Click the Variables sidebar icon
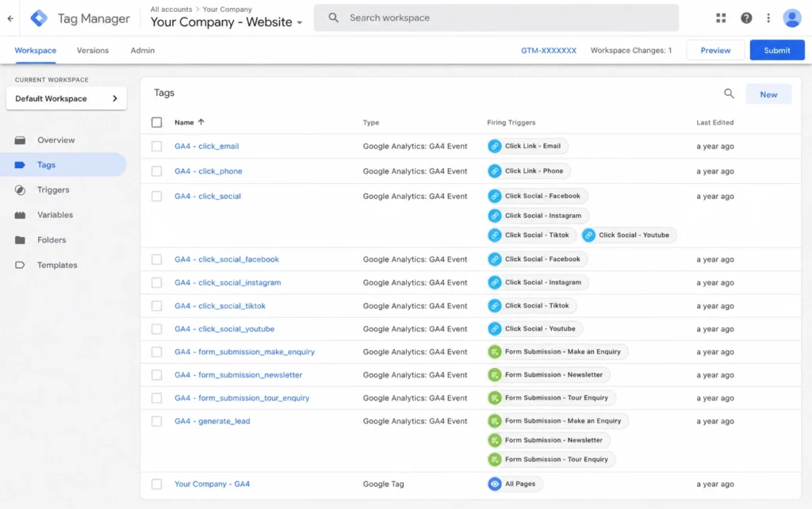The image size is (812, 509). (x=20, y=214)
